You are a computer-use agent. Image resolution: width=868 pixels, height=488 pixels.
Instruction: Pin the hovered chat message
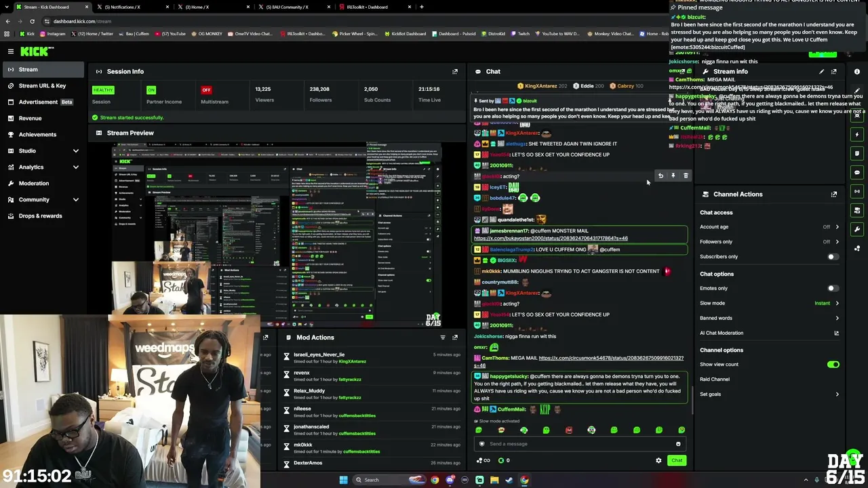[x=673, y=176]
